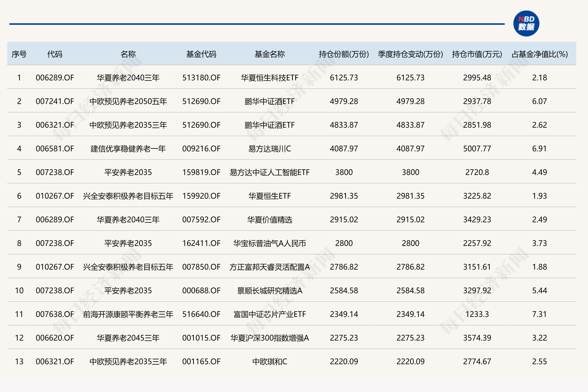This screenshot has height=392, width=588.
Task: Select 兴全安泰积极养老目标五年 in row 6
Action: pos(128,196)
